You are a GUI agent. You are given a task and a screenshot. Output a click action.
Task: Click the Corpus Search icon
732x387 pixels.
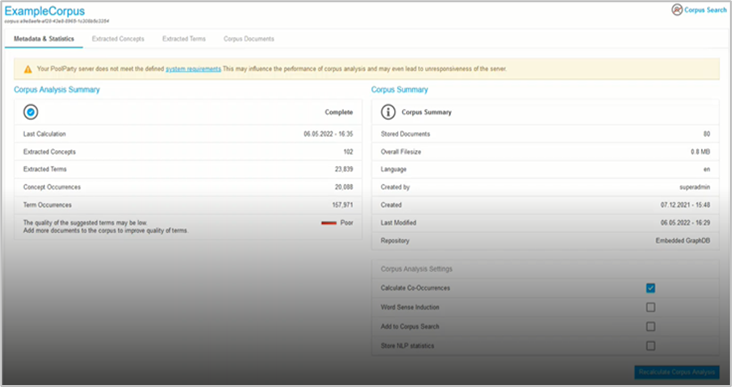point(676,9)
